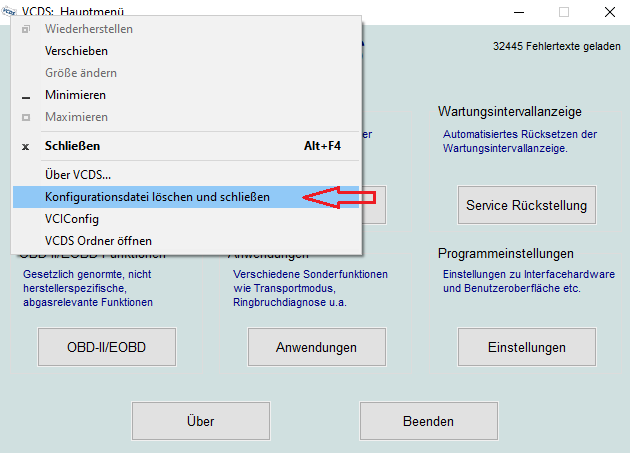The height and width of the screenshot is (453, 630).
Task: Open Über VCDS... menu entry
Action: 186,175
